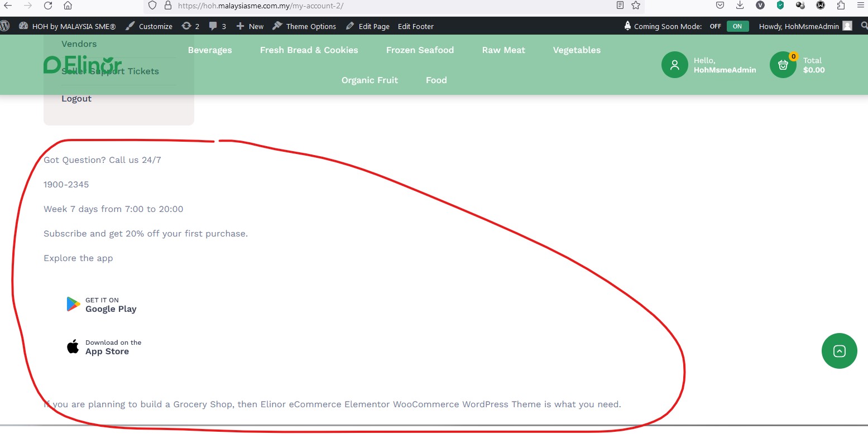Viewport: 868px width, 434px height.
Task: Click the green scroll-to-top button
Action: click(839, 351)
